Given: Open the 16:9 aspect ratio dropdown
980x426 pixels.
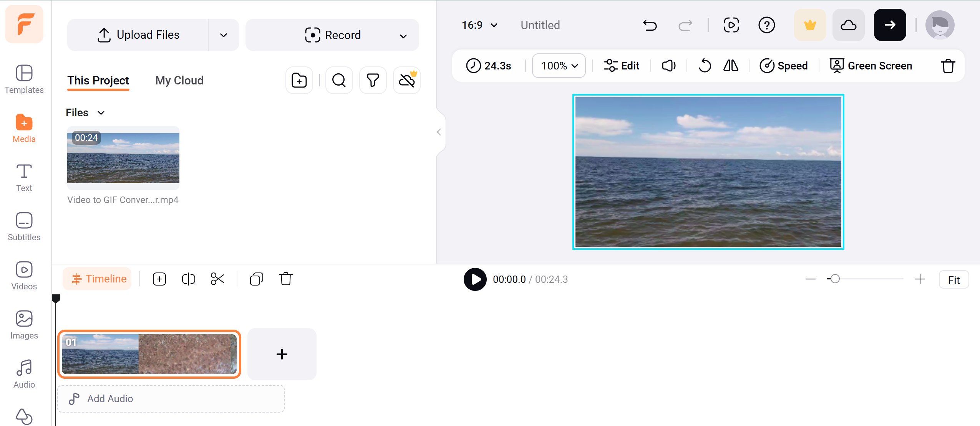Looking at the screenshot, I should coord(479,25).
